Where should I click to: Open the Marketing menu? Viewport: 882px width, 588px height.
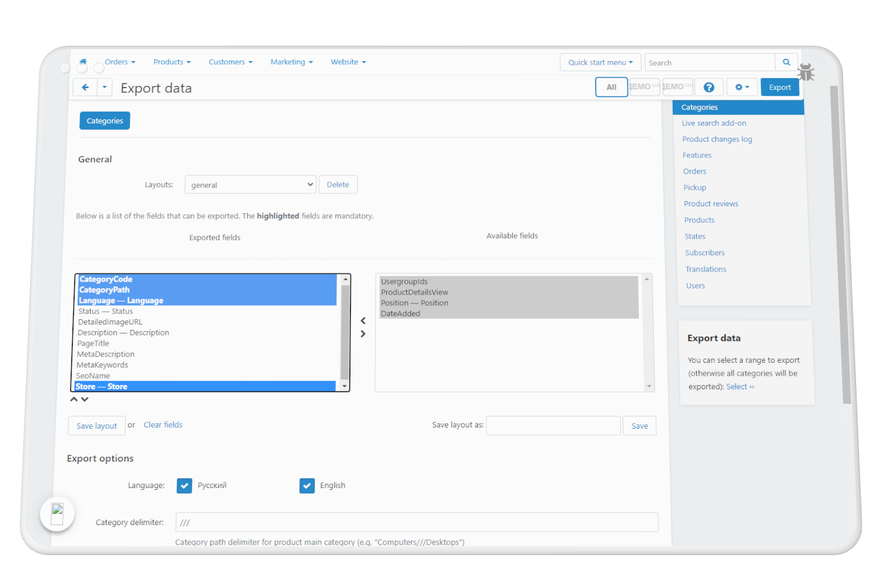[x=292, y=62]
